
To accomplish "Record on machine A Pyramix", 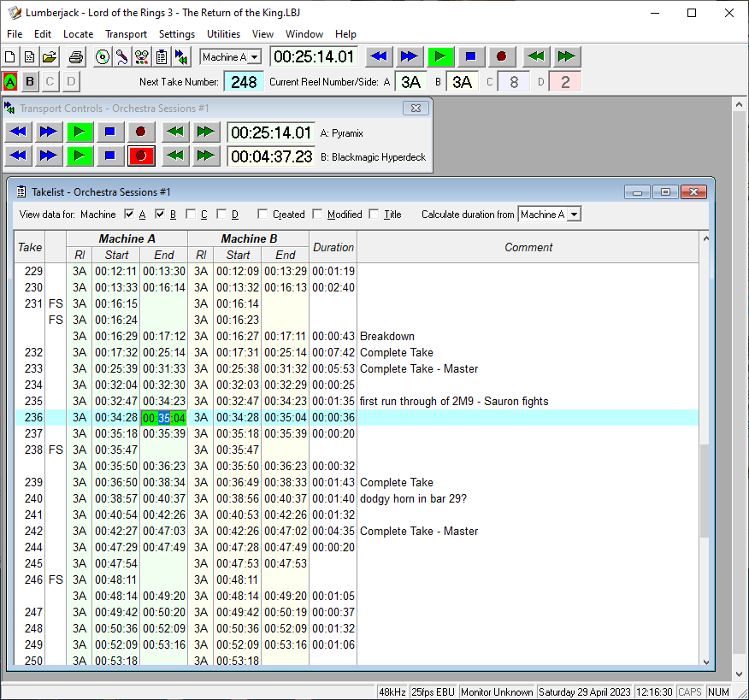I will tap(141, 132).
